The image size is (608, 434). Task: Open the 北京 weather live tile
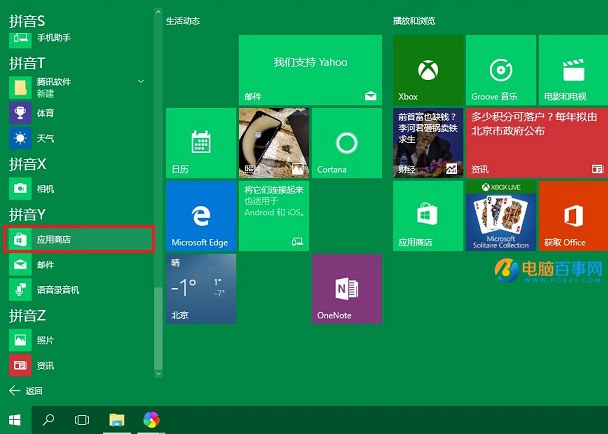201,289
